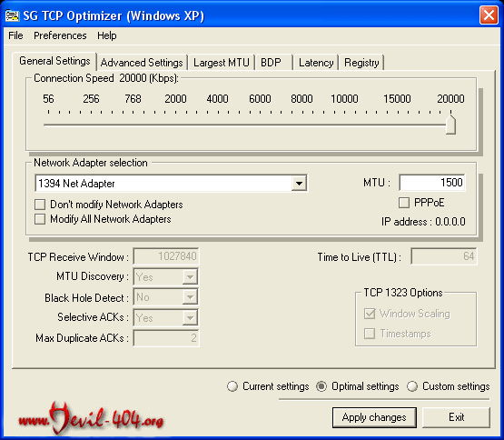
Task: Click the Apply changes button
Action: (374, 417)
